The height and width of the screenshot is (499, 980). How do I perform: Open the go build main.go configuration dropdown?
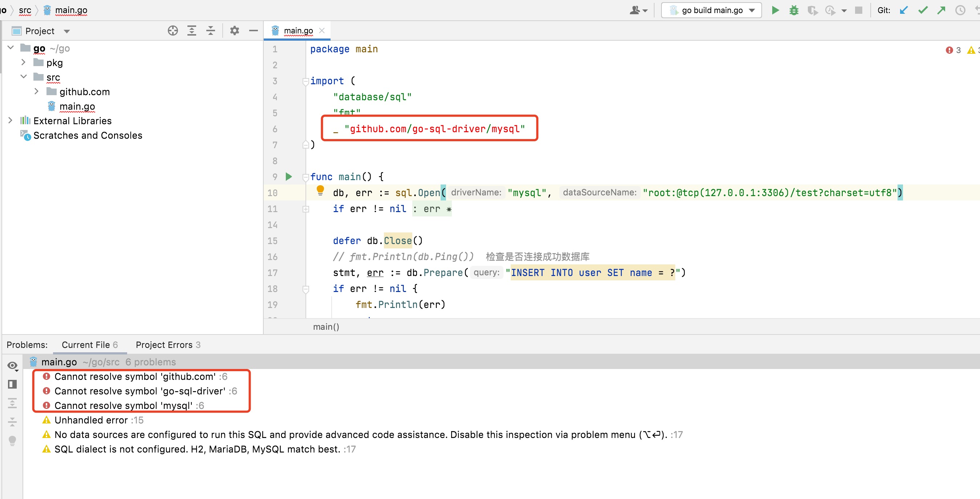point(712,10)
